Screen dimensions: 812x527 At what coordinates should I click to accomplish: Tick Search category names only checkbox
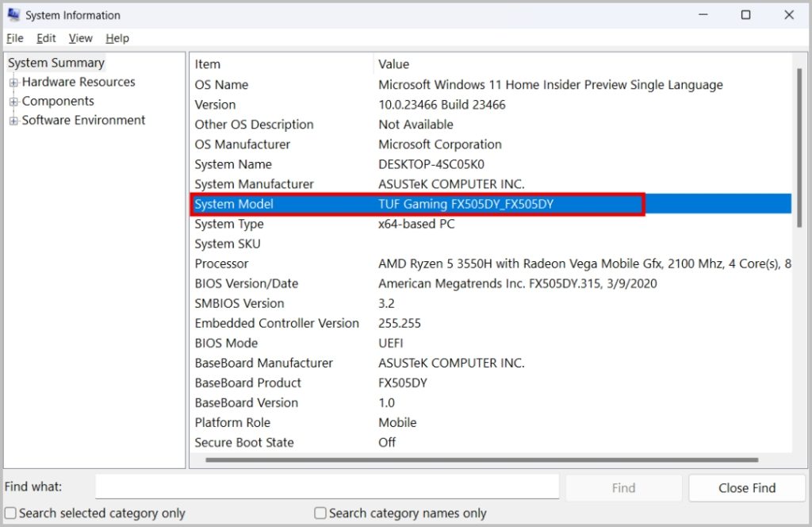pos(320,514)
